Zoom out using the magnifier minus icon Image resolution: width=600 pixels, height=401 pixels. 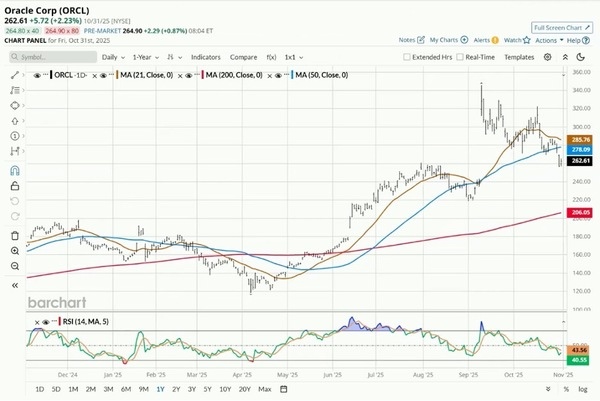click(15, 266)
